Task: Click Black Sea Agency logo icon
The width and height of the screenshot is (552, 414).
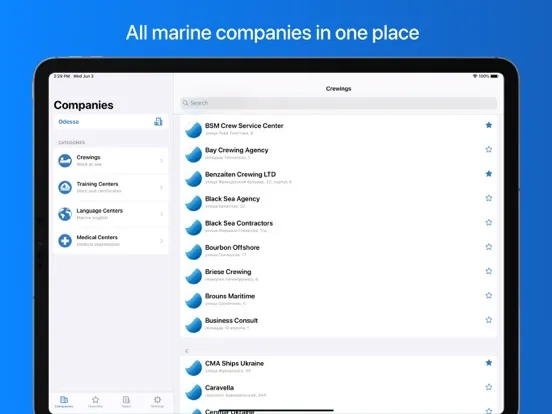Action: [x=194, y=203]
